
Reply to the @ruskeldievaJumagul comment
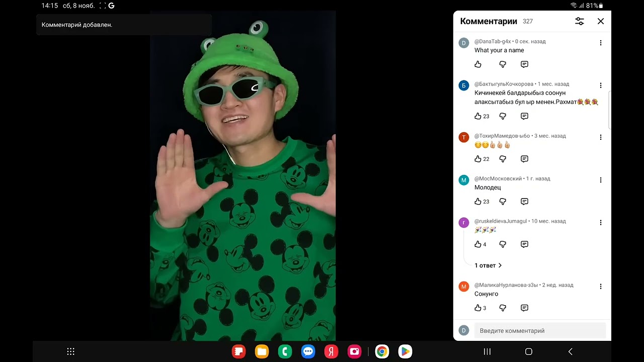point(524,244)
